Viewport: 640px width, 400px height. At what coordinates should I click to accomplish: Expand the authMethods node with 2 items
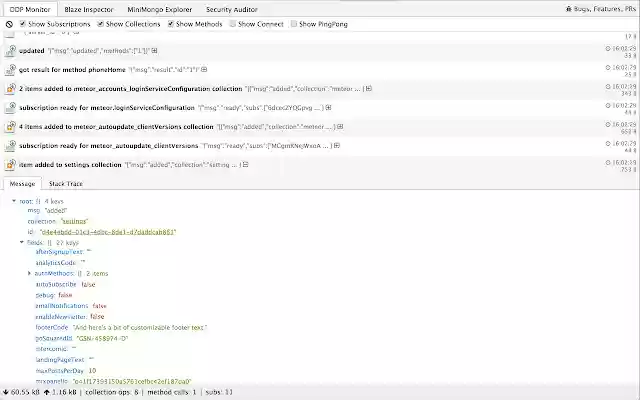pos(29,273)
